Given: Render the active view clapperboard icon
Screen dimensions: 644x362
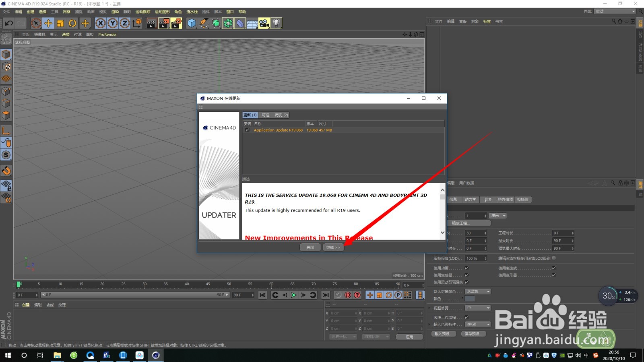Looking at the screenshot, I should (x=152, y=23).
